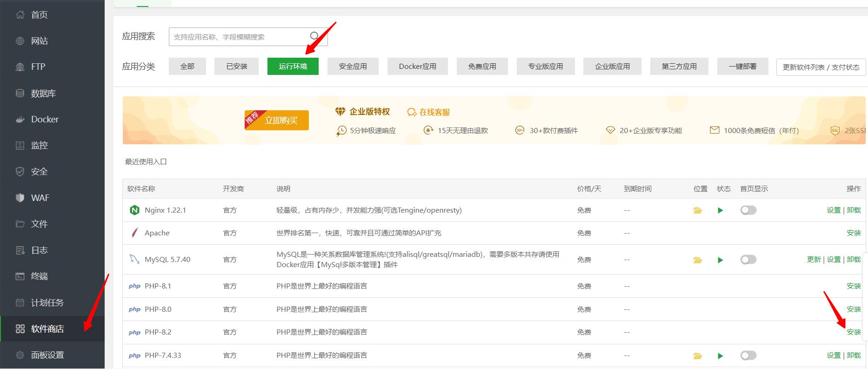
Task: Click the 安全 shield icon in sidebar
Action: pyautogui.click(x=20, y=172)
